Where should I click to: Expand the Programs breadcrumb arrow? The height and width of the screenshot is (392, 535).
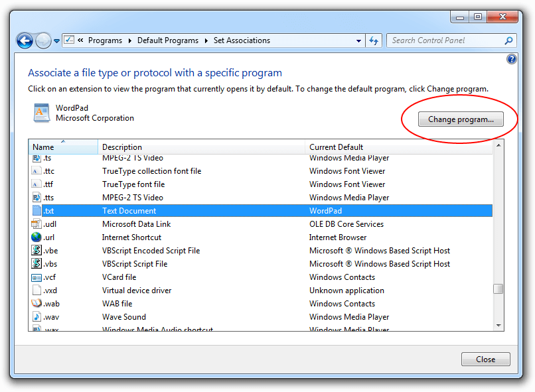(x=129, y=41)
